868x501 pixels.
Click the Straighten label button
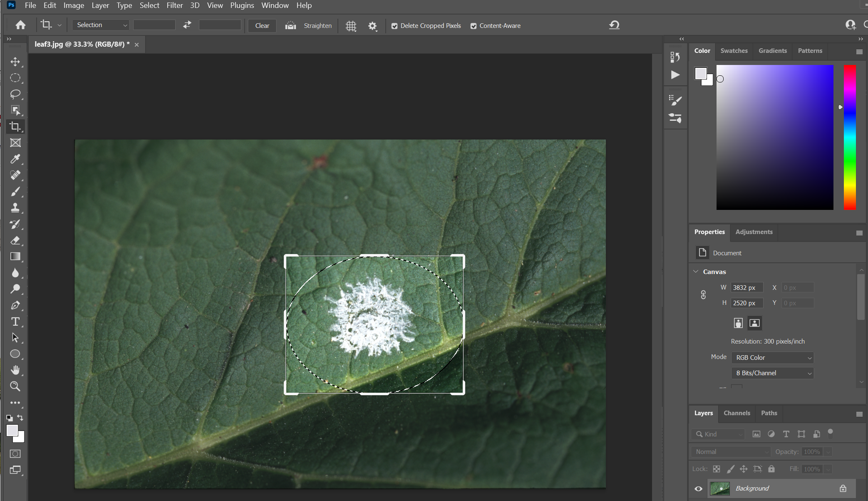[x=318, y=26]
